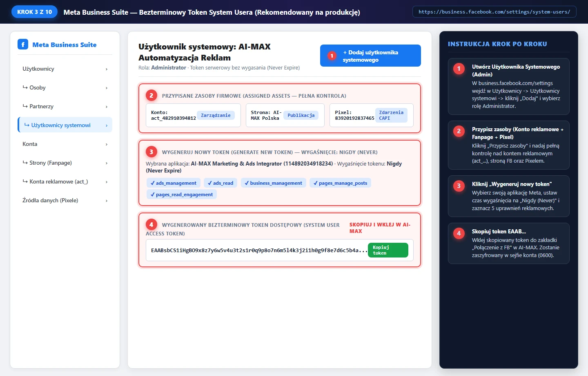Click the Przypisz zasoby instruction title
This screenshot has width=588, height=376.
[517, 133]
